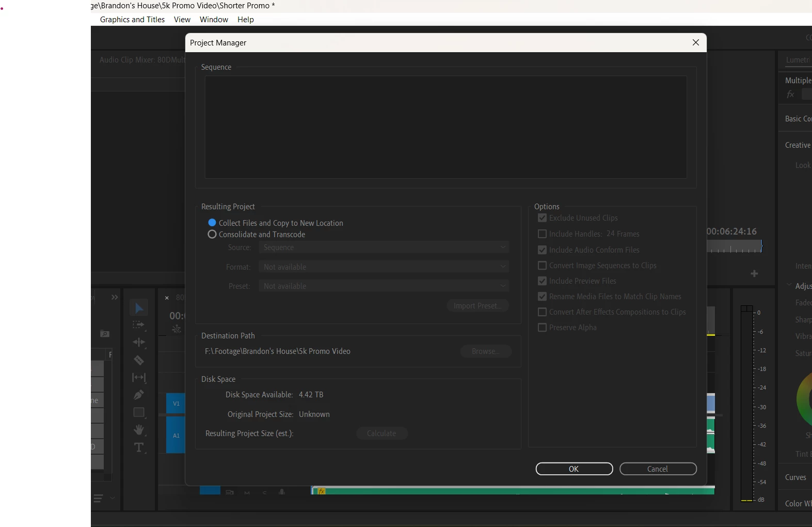Select Consolidate and Transcode option
Viewport: 812px width, 527px height.
tap(257, 235)
